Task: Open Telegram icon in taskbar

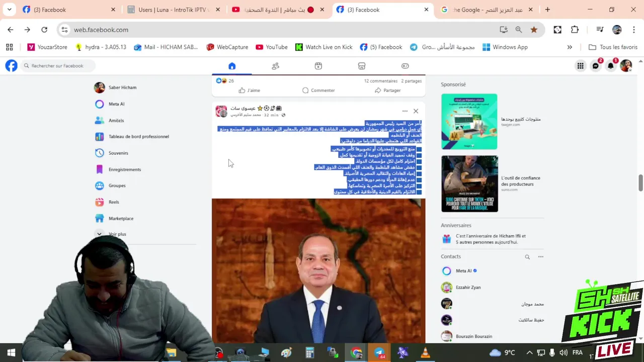Action: 379,353
